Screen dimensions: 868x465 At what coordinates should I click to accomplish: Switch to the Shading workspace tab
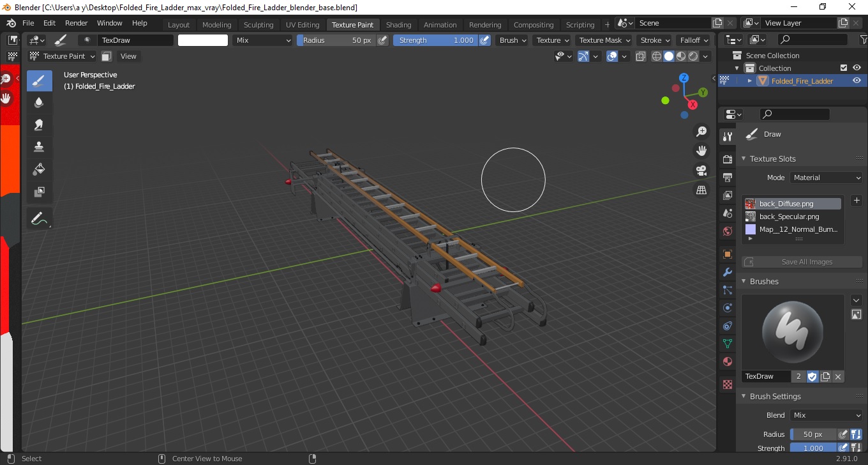click(x=398, y=25)
